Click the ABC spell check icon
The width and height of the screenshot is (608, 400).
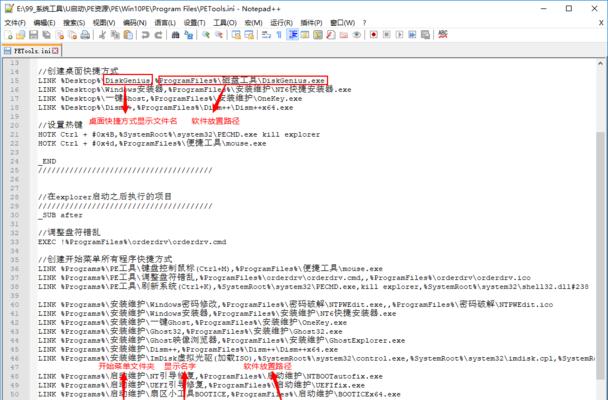(443, 35)
